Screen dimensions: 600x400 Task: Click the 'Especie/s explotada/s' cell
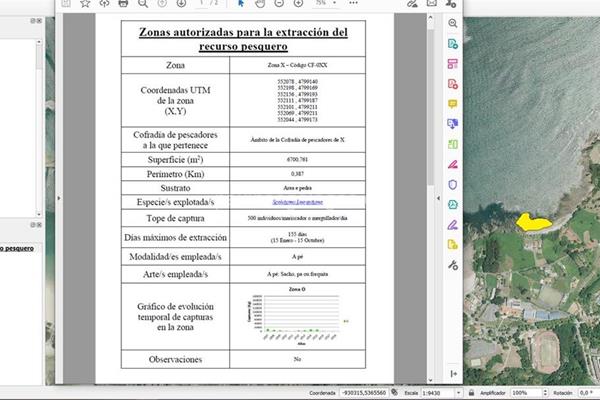click(175, 202)
